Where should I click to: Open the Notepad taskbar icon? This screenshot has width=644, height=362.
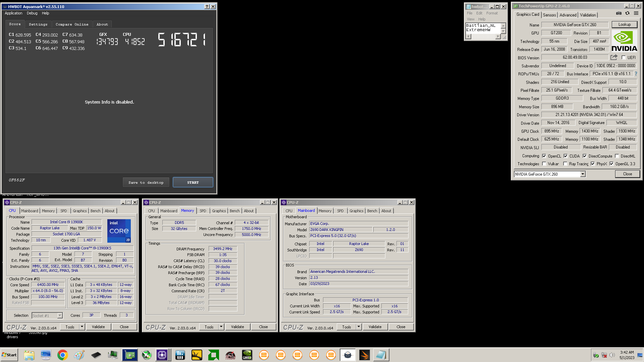click(x=381, y=355)
